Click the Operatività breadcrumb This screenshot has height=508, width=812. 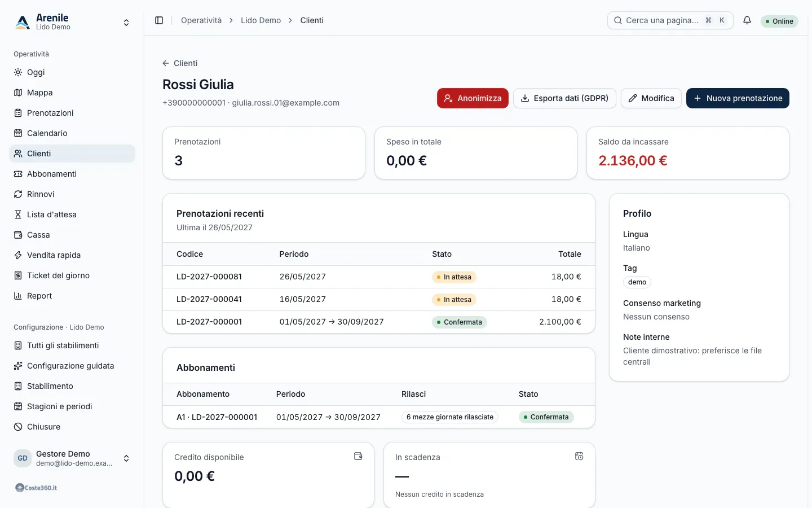[x=201, y=20]
